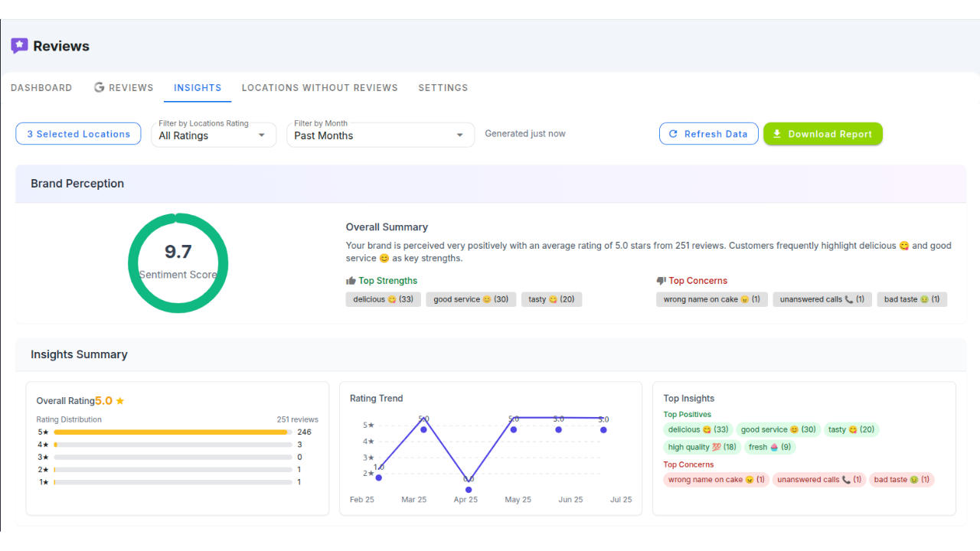Select the 'wrong name on cake' concern chip

pos(711,299)
